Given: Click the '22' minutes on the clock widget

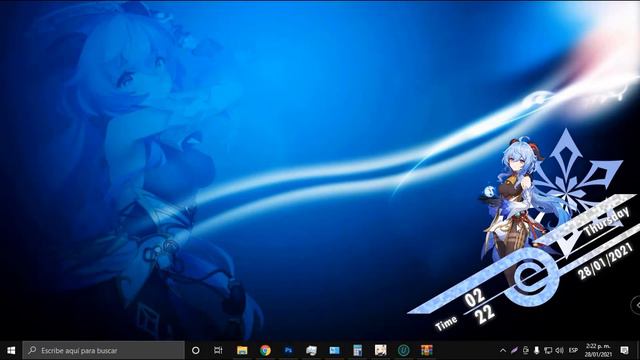Looking at the screenshot, I should (485, 314).
